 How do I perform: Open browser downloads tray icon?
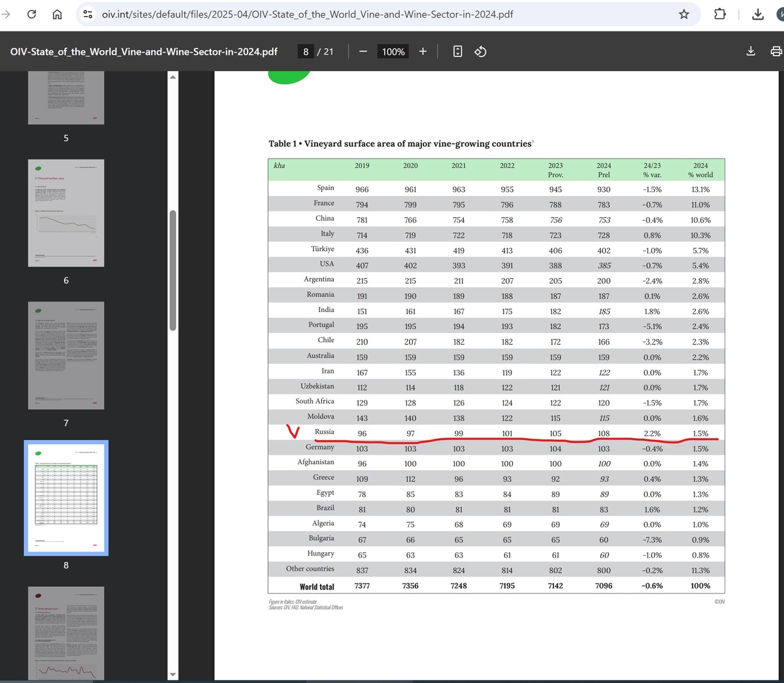click(758, 14)
